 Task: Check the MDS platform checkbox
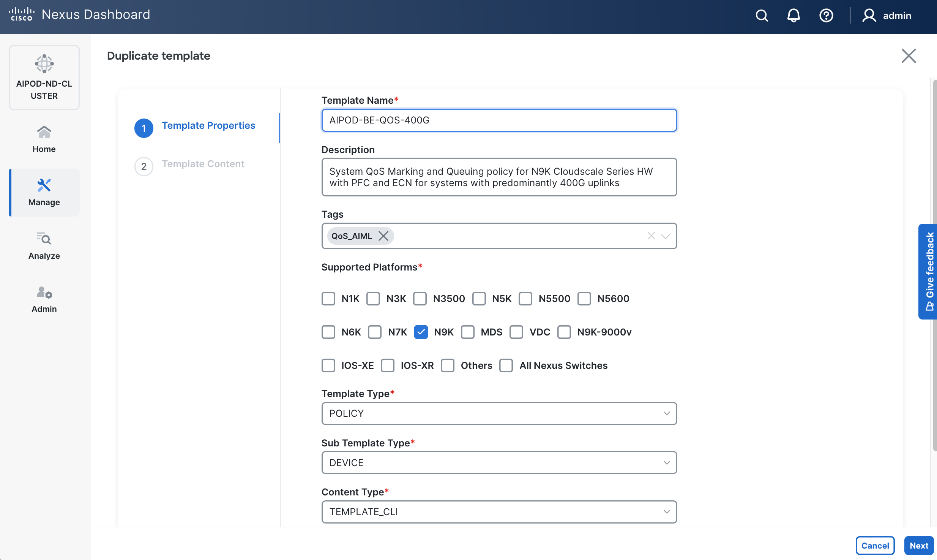468,332
